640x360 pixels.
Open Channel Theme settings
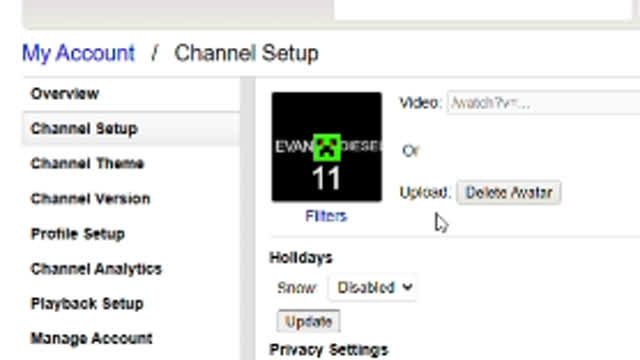tap(87, 164)
